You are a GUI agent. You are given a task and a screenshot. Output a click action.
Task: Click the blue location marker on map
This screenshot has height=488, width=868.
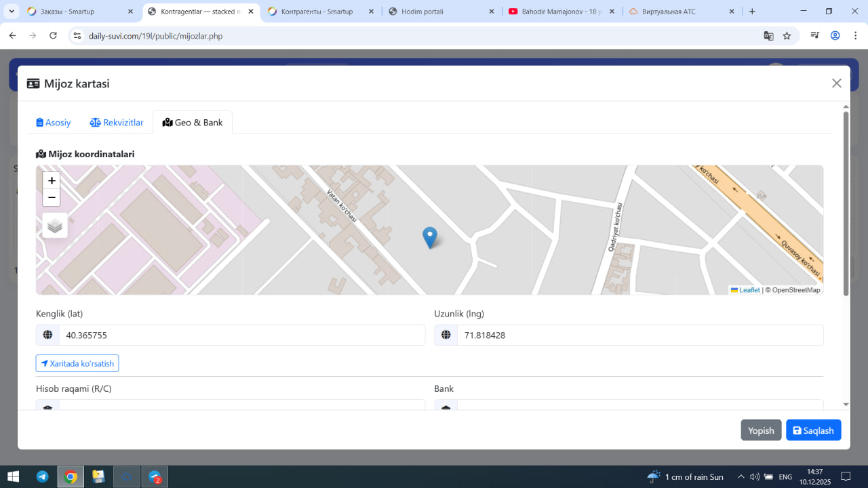(429, 237)
